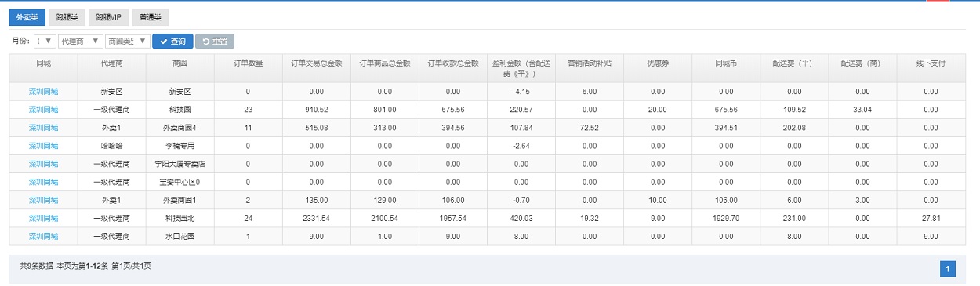
Task: Select the 科技园北 cell
Action: pos(180,218)
